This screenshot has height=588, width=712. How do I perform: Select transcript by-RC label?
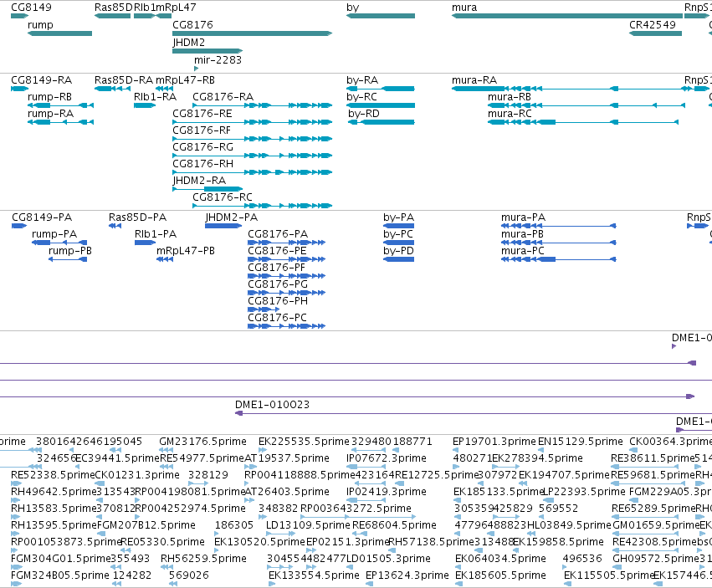point(361,97)
